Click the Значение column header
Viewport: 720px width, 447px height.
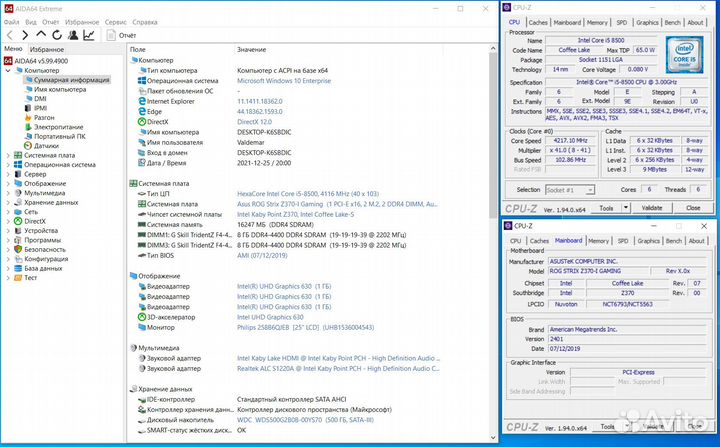pos(252,50)
